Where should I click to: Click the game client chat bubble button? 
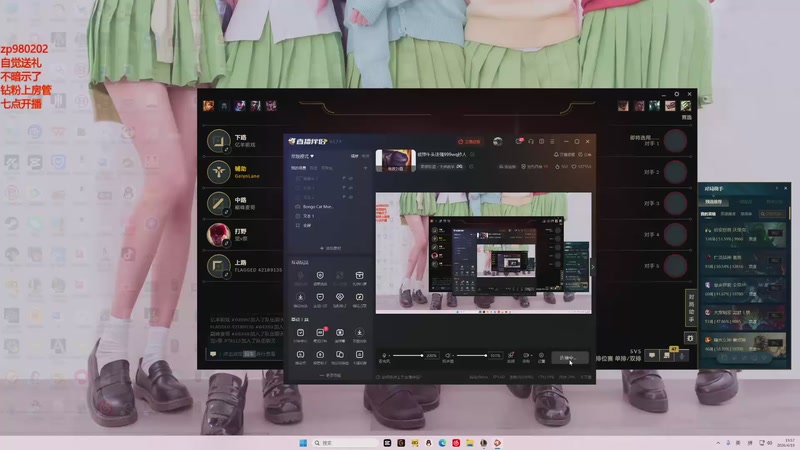pyautogui.click(x=652, y=355)
